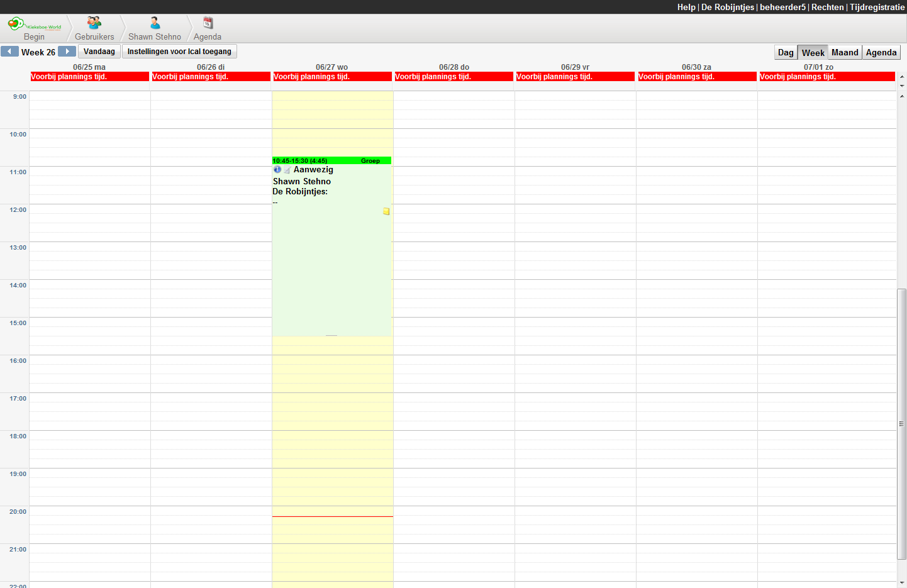Switch to Maand view
907x588 pixels.
click(844, 53)
